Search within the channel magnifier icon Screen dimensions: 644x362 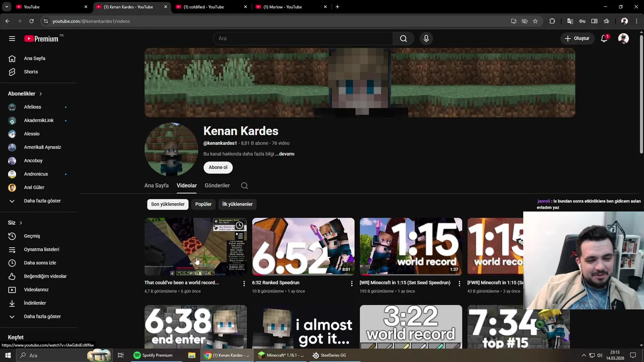point(245,186)
